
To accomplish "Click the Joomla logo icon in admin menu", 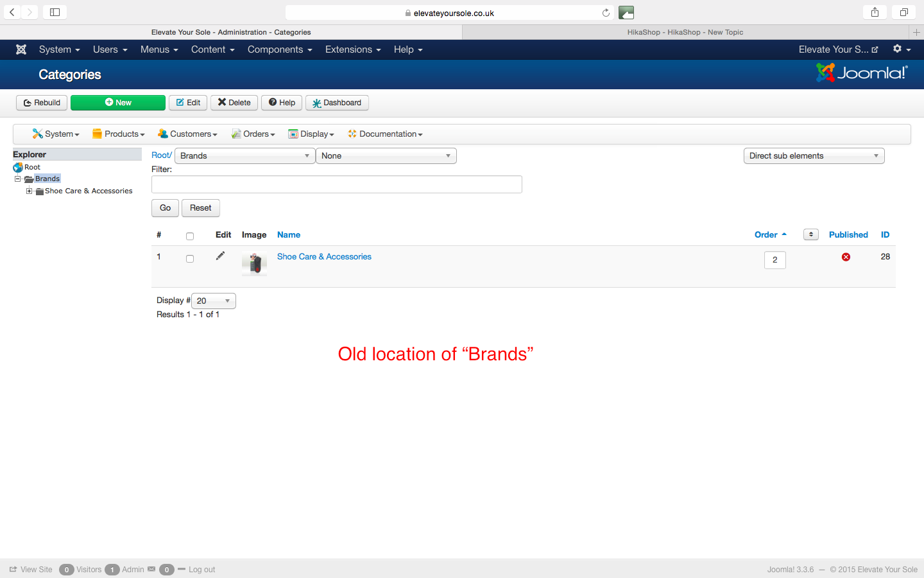I will 21,49.
